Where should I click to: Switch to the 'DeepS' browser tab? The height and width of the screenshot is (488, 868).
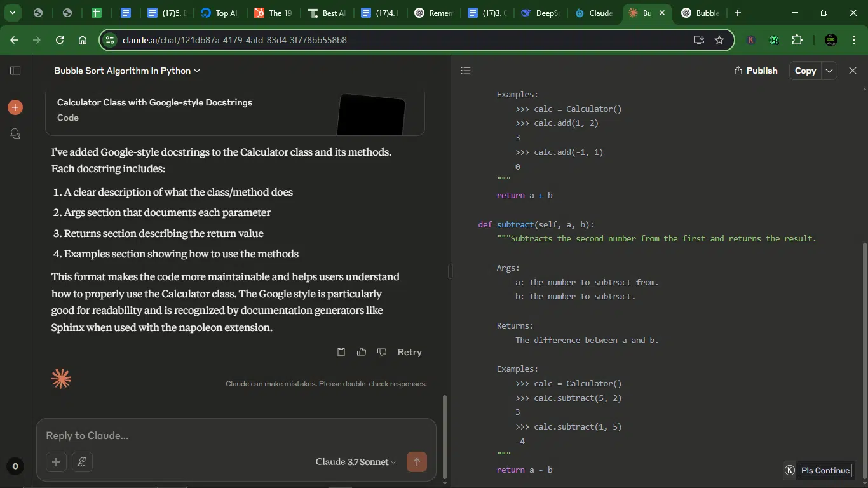(541, 13)
